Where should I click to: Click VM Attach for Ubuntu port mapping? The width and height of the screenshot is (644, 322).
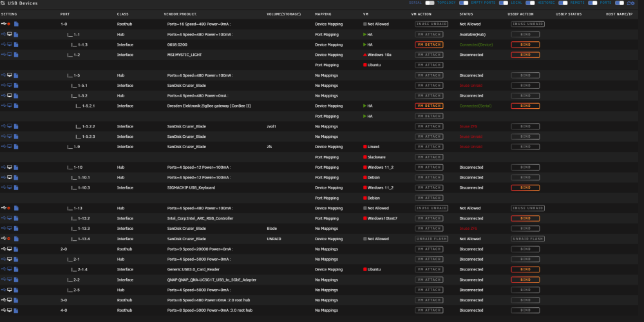click(x=429, y=65)
